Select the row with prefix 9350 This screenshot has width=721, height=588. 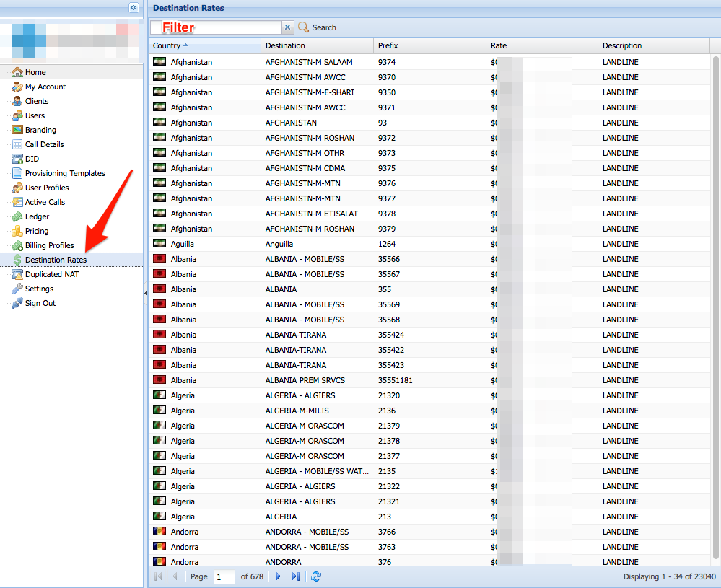(429, 92)
